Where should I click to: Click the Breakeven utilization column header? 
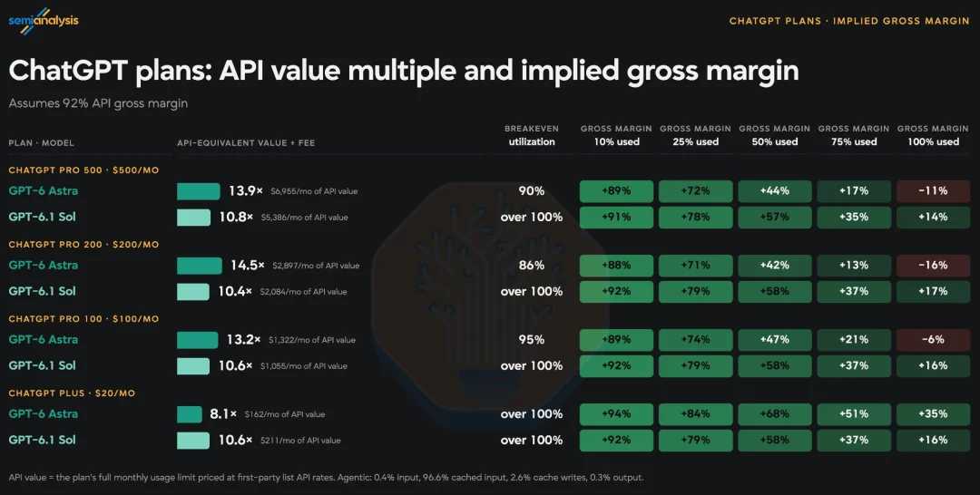click(532, 135)
